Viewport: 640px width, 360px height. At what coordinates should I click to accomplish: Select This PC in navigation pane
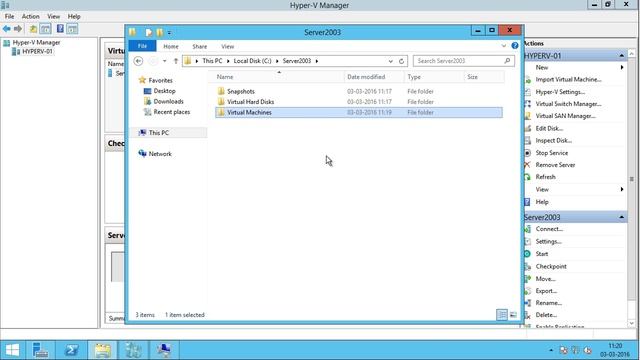(x=159, y=133)
